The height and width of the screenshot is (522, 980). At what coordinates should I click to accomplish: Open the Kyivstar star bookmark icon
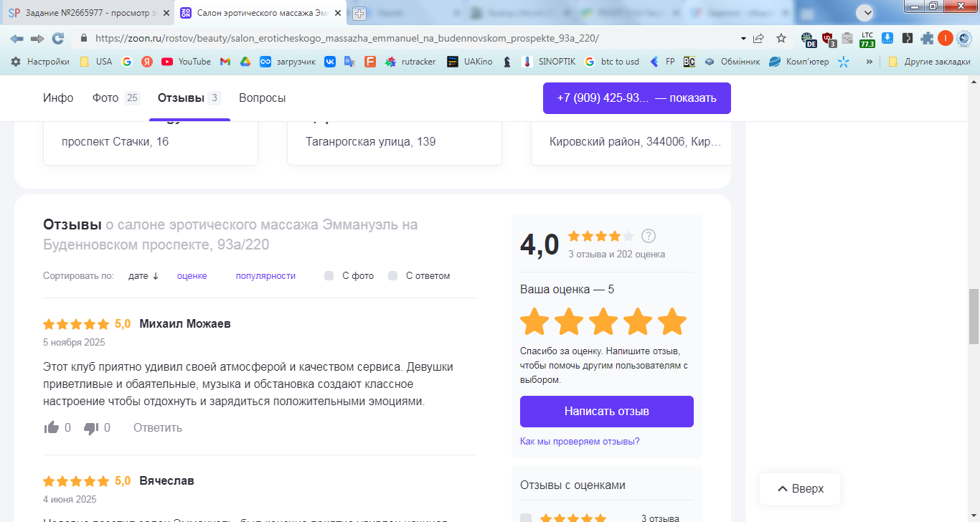tap(844, 62)
